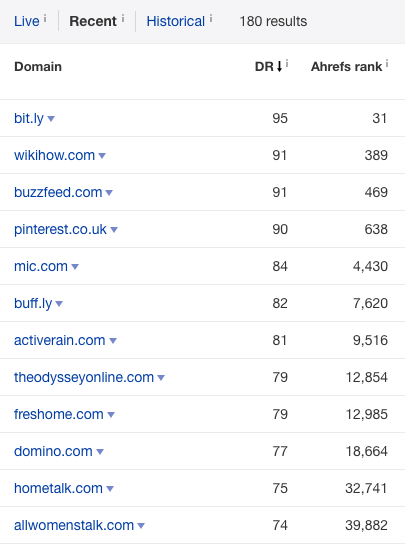
Task: Switch to the Historical tab
Action: click(x=175, y=22)
